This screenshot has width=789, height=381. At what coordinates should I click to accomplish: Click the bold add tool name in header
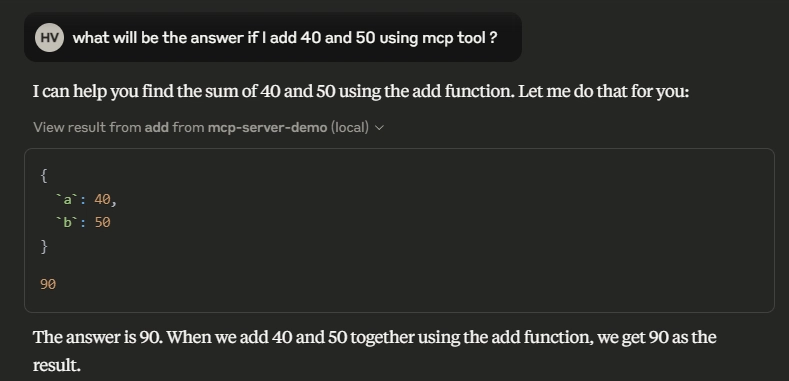[156, 127]
